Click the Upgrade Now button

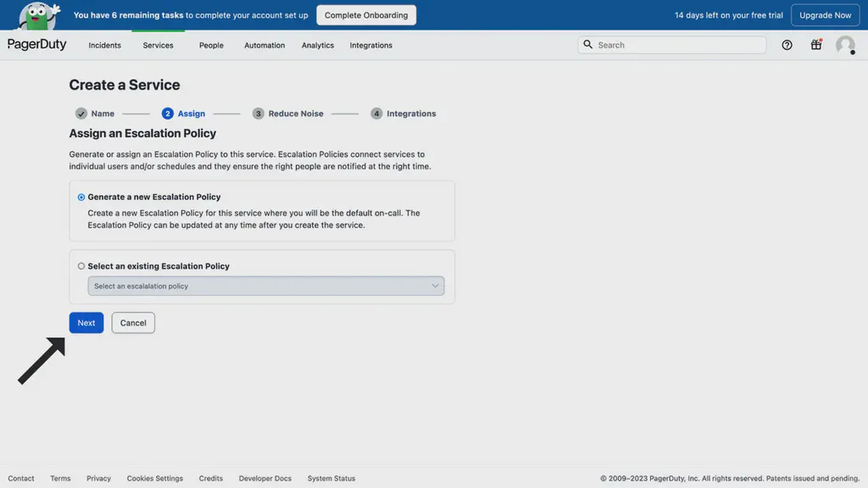click(x=825, y=14)
